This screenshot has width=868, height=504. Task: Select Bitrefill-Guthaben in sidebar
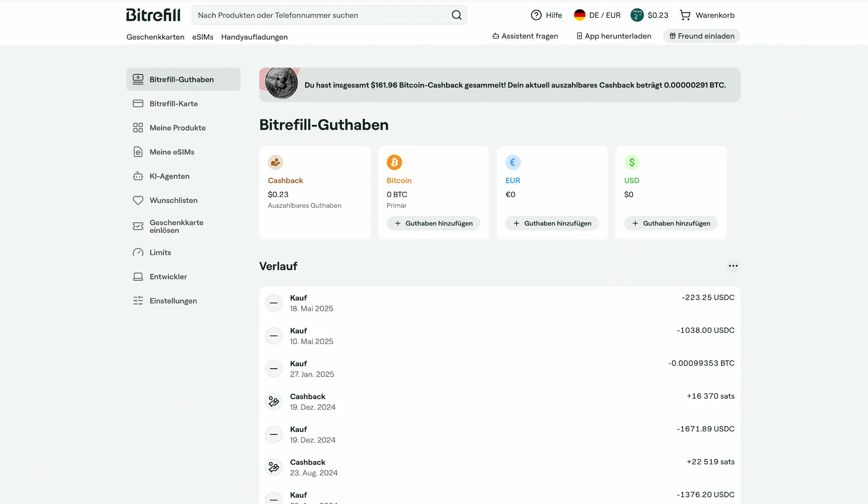tap(183, 79)
